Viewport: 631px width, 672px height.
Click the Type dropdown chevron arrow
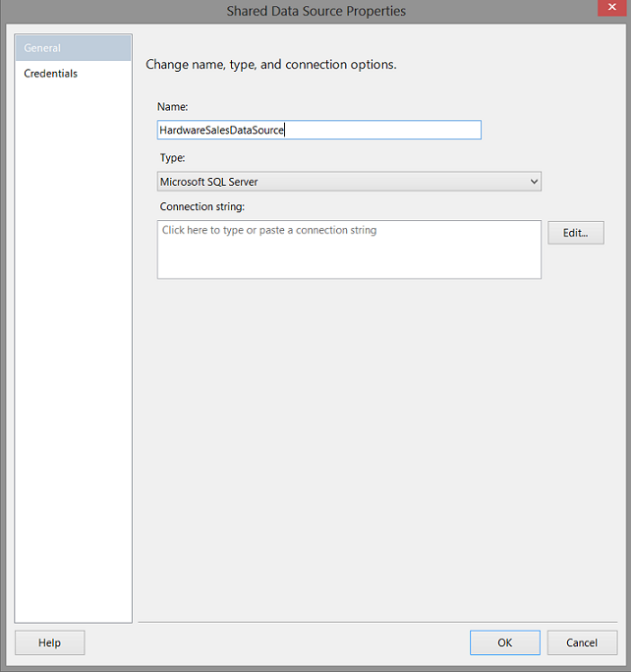(534, 182)
